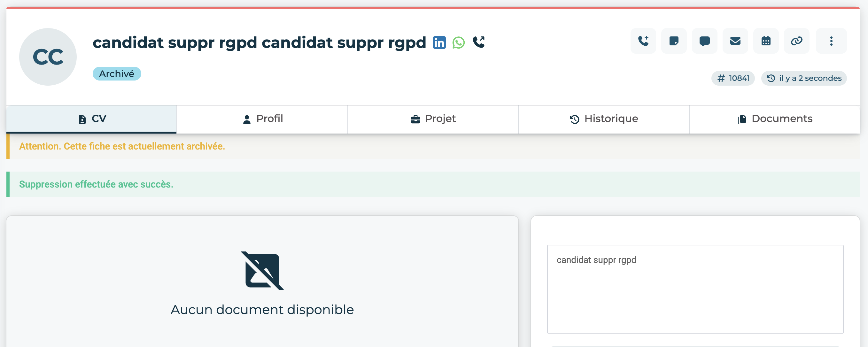This screenshot has width=868, height=347.
Task: Open candidate's LinkedIn profile icon
Action: pos(439,42)
